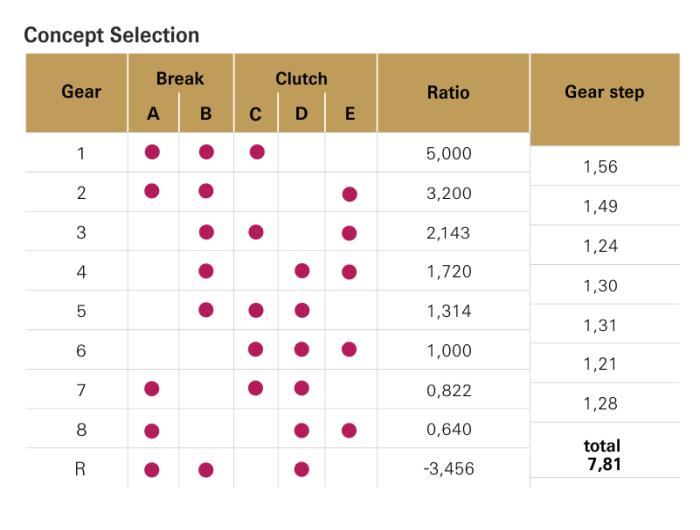Select brake A dot in gear 1 row
This screenshot has height=530, width=700.
(x=152, y=153)
